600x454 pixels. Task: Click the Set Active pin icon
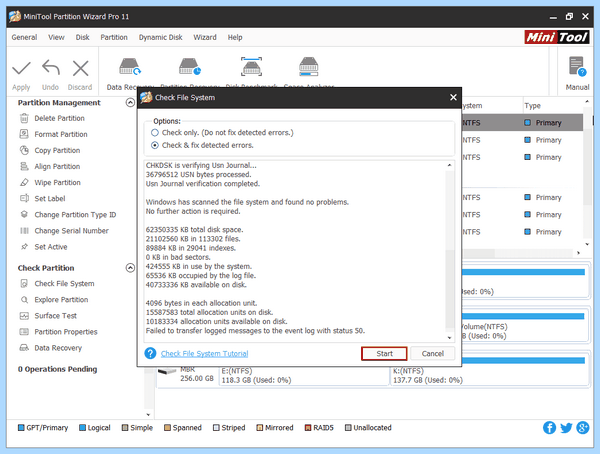point(24,247)
